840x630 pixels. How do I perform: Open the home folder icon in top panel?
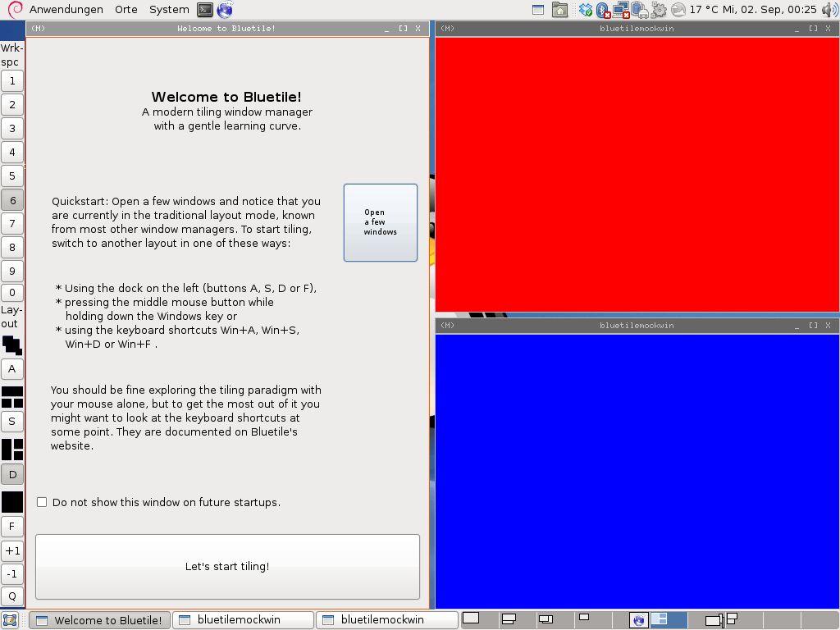tap(559, 10)
